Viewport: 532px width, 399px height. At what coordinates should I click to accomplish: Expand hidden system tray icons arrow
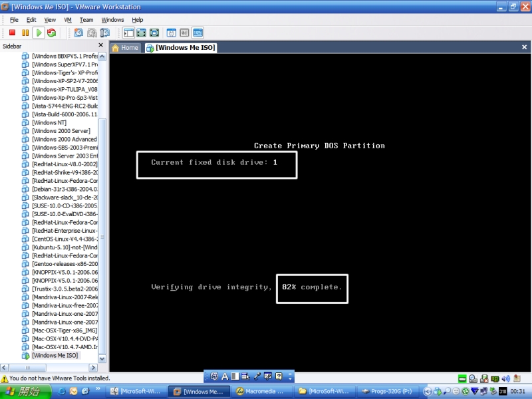click(428, 392)
